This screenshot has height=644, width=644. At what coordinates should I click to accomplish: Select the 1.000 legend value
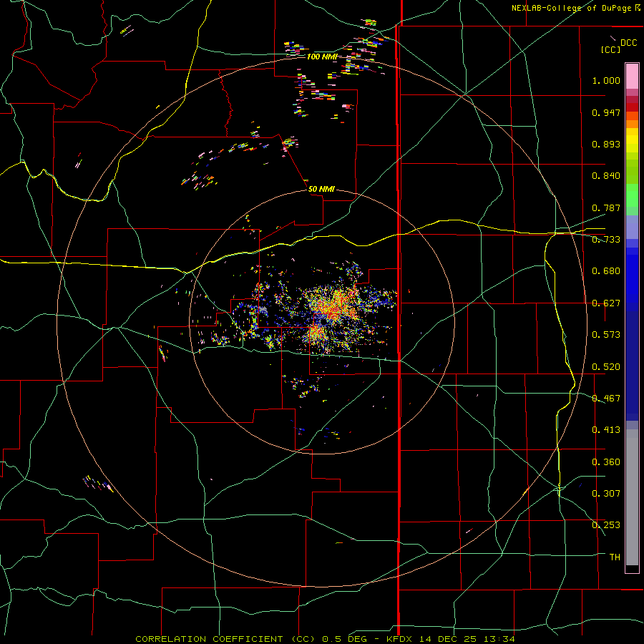[x=606, y=80]
